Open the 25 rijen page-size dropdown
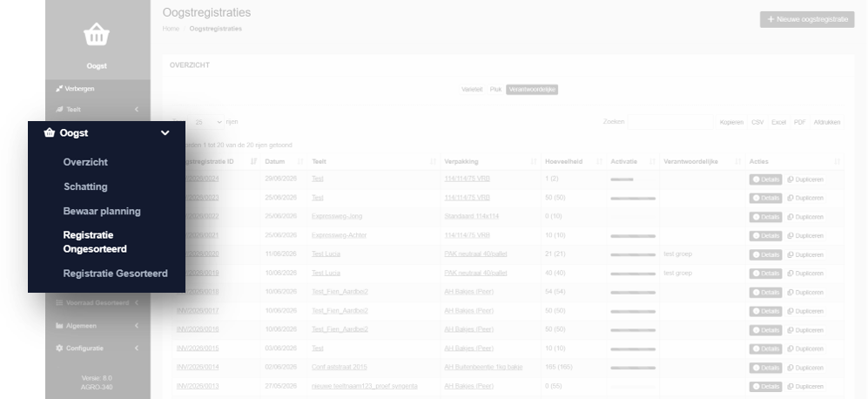Viewport: 868px width, 399px height. [x=206, y=122]
